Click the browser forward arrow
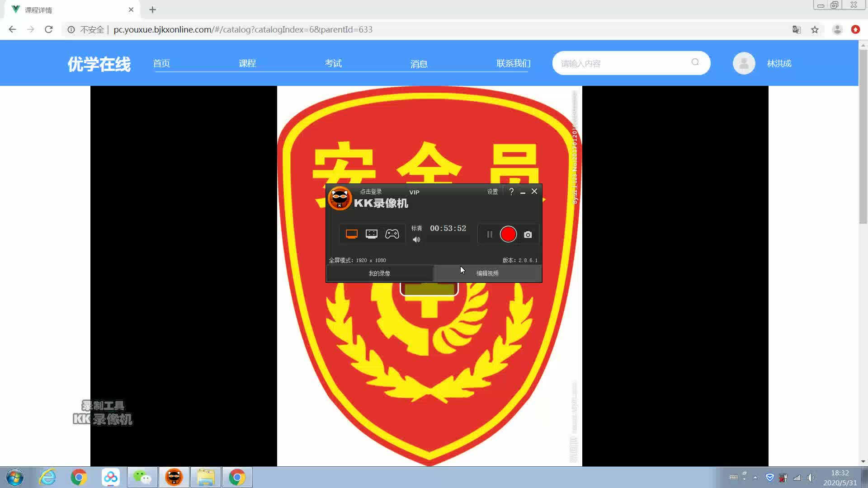The image size is (868, 488). tap(30, 29)
